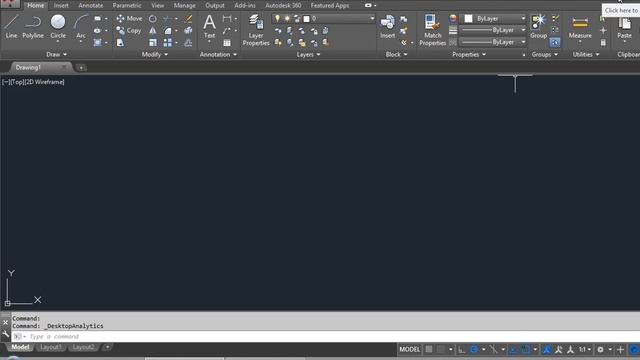Image resolution: width=640 pixels, height=360 pixels.
Task: Click the Create Block icon
Action: (x=403, y=19)
